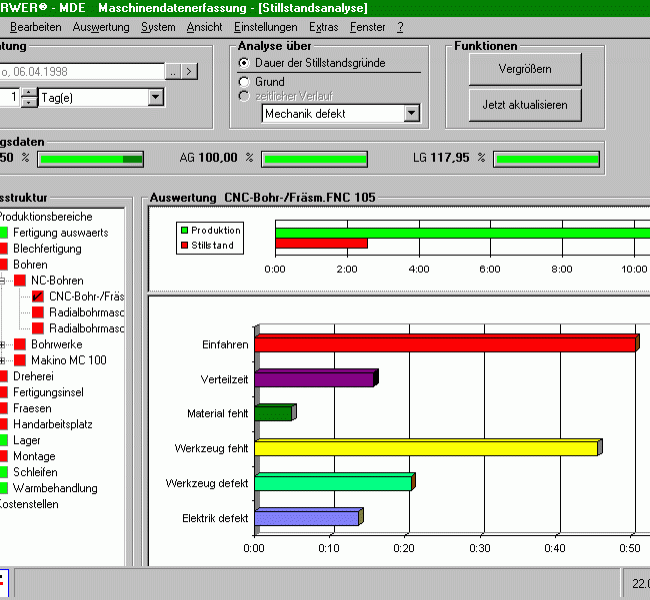Screen dimensions: 650x600
Task: Click the dark green Material fehlt bar
Action: (x=273, y=413)
